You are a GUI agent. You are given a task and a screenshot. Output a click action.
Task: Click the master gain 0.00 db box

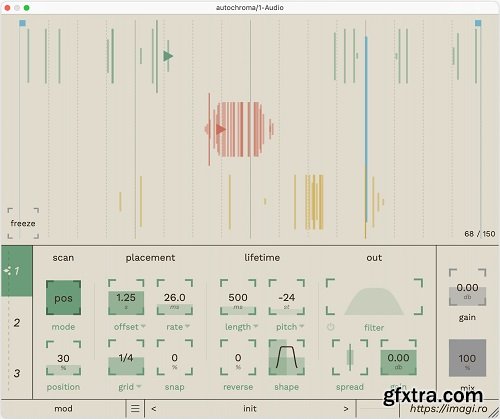pos(467,287)
